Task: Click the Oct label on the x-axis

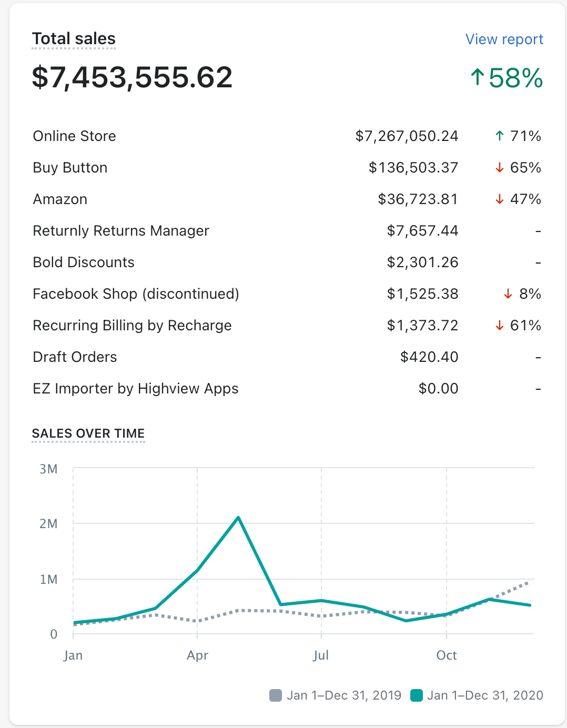Action: click(447, 655)
